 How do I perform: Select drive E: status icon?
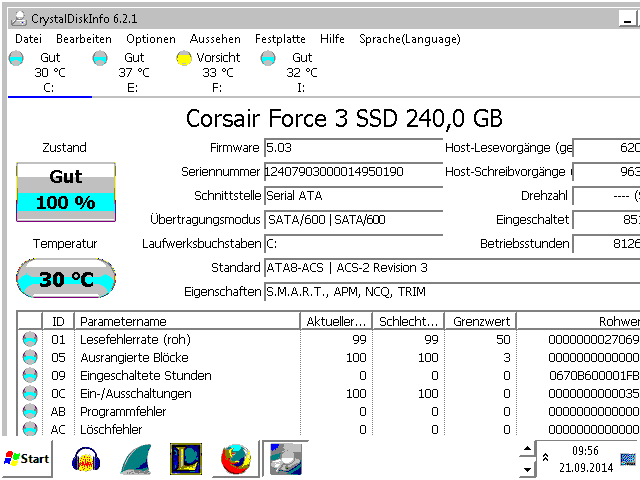(100, 58)
